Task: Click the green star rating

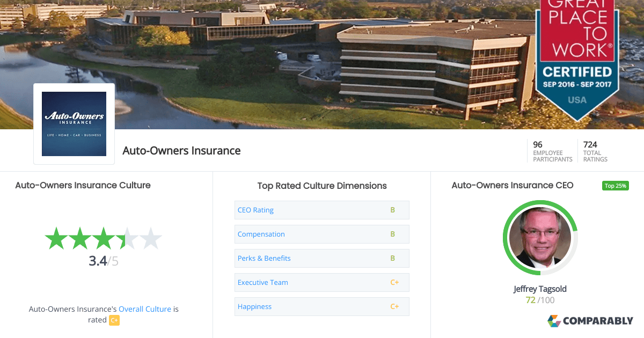Action: point(103,239)
